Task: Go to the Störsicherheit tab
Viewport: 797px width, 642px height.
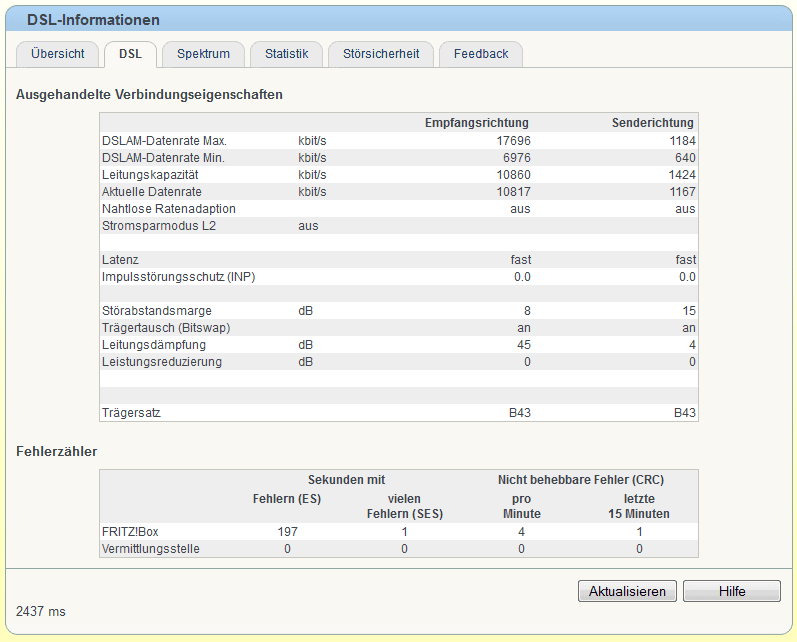Action: [381, 54]
